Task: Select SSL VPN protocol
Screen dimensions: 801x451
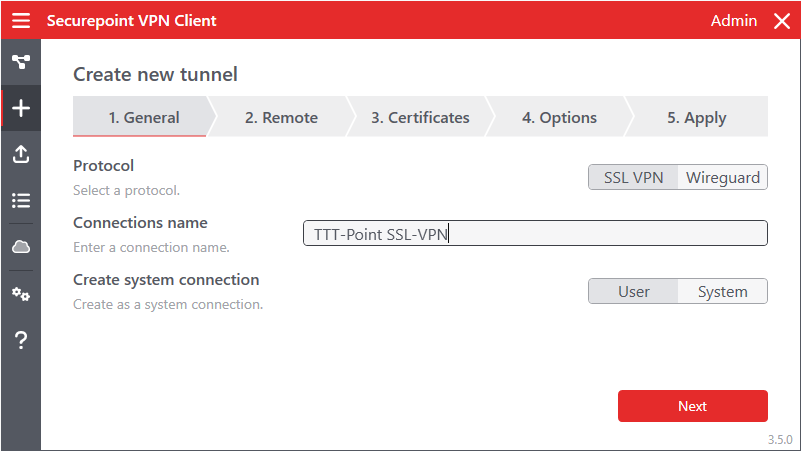Action: coord(633,178)
